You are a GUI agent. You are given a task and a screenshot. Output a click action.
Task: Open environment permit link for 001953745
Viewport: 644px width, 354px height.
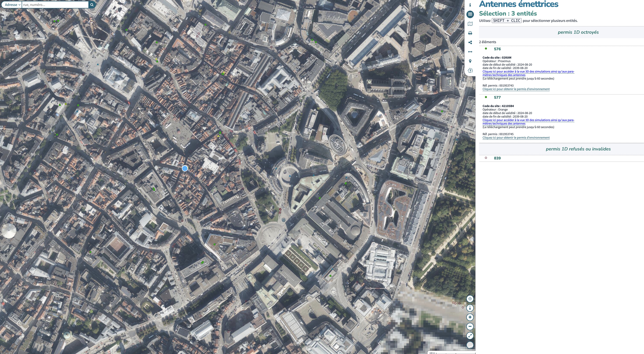[x=516, y=138]
